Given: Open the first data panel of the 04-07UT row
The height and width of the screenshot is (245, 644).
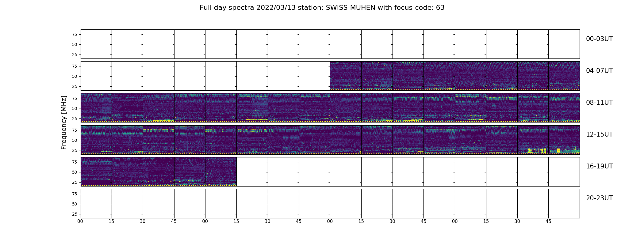Looking at the screenshot, I should click(346, 76).
